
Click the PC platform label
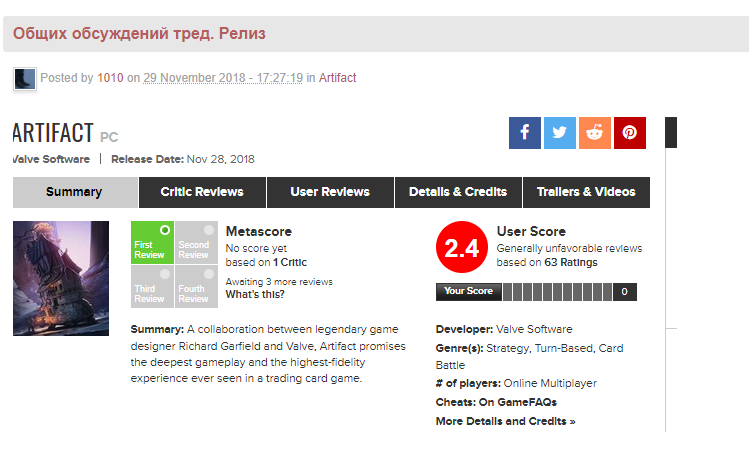[109, 138]
